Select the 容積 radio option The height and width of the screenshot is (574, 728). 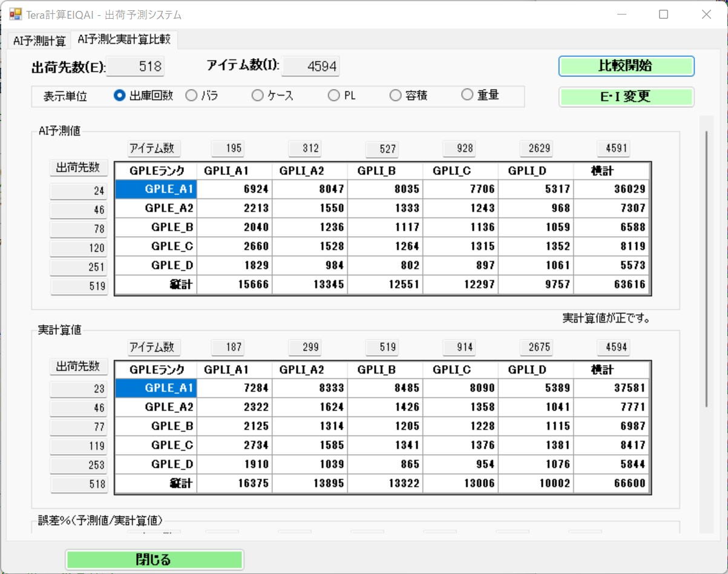coord(408,96)
